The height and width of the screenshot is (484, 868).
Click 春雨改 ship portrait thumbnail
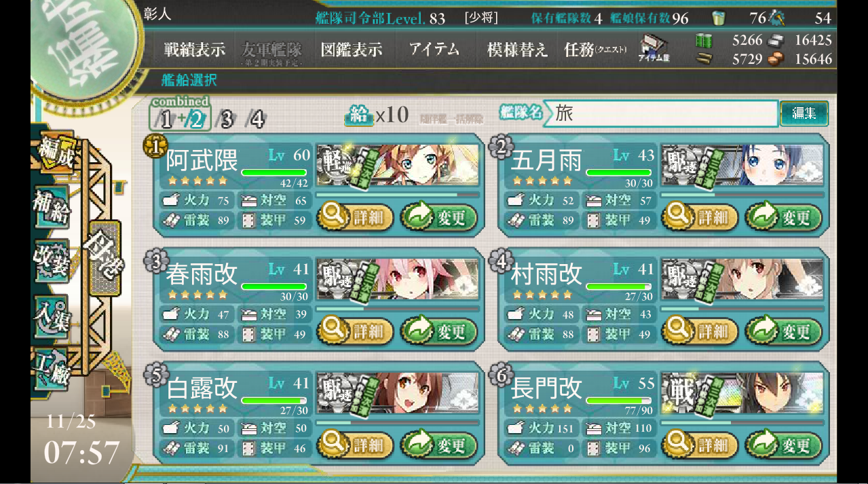(398, 279)
